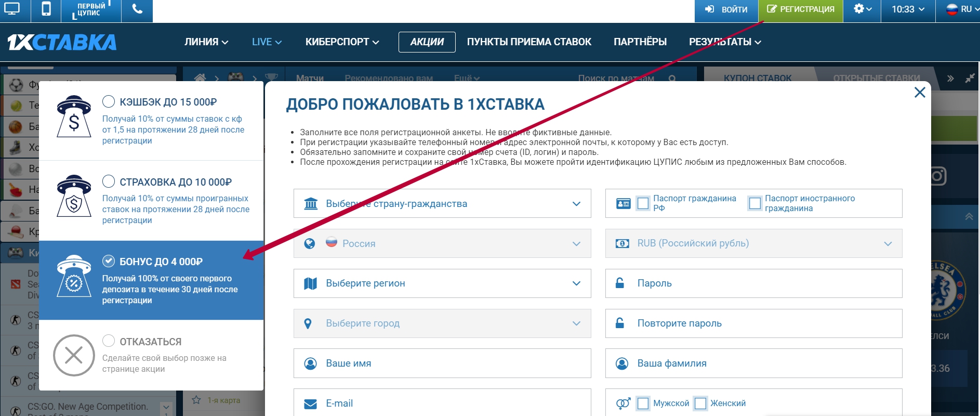980x416 pixels.
Task: Click the lock icon in Пароль field
Action: [x=619, y=283]
